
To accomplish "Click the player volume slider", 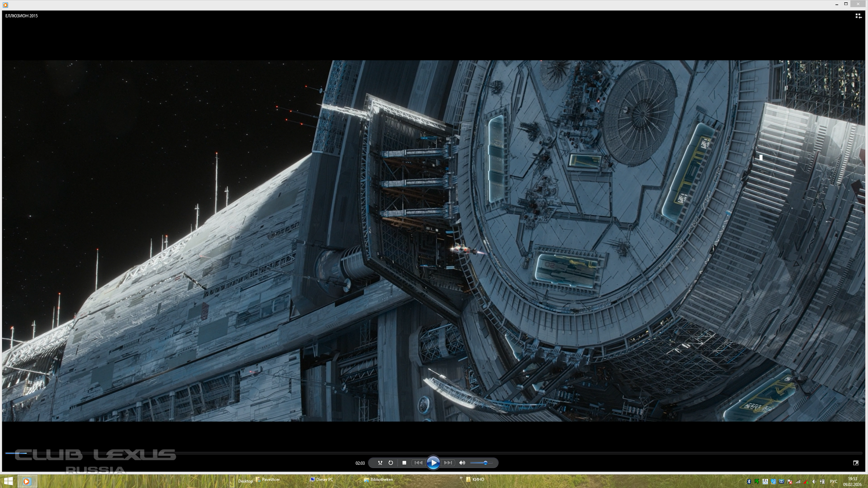I will point(481,463).
